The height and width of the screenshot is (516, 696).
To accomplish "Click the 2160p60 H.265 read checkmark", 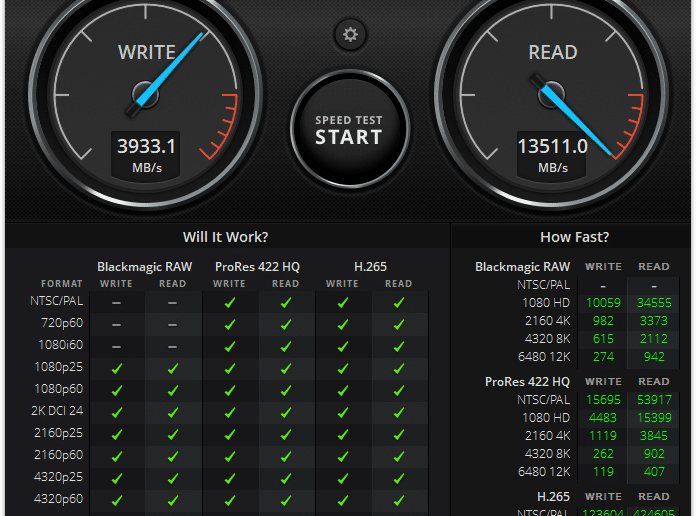I will (399, 457).
